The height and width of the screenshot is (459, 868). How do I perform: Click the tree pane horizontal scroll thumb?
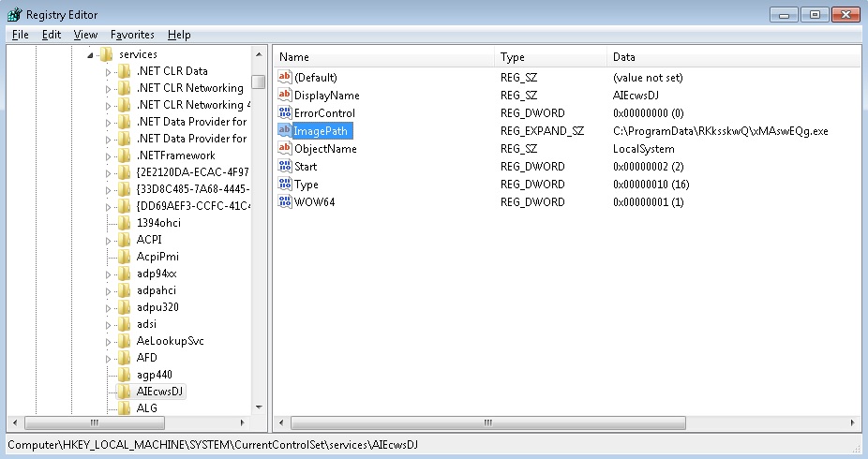[x=95, y=423]
